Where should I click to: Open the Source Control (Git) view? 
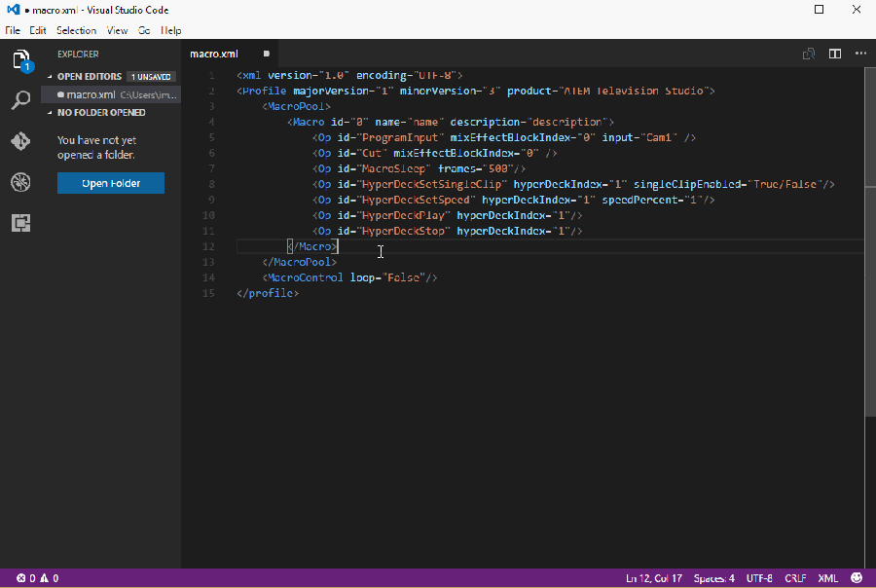(x=21, y=141)
